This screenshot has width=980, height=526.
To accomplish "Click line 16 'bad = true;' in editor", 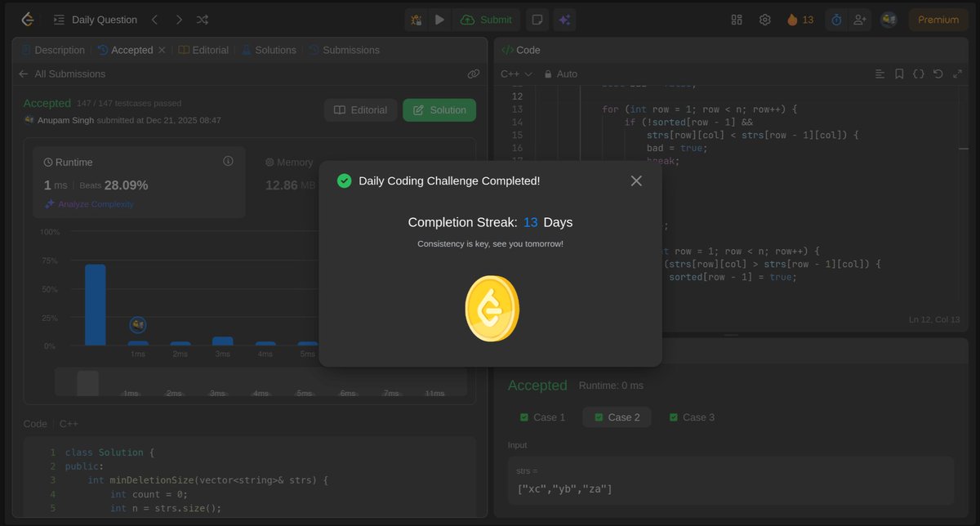I will [677, 148].
